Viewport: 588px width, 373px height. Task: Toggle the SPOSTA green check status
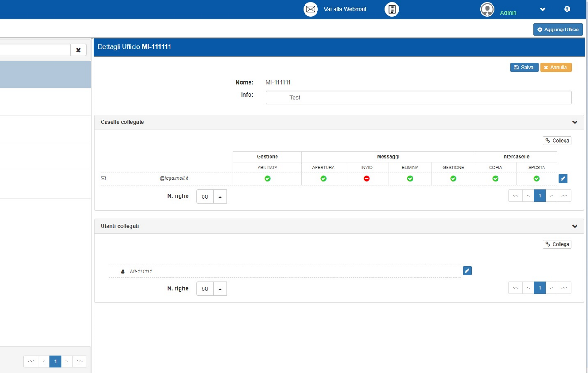tap(536, 178)
